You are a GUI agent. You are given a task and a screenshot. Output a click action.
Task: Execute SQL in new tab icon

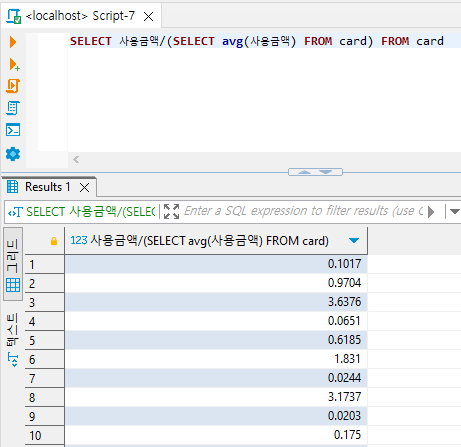coord(14,64)
